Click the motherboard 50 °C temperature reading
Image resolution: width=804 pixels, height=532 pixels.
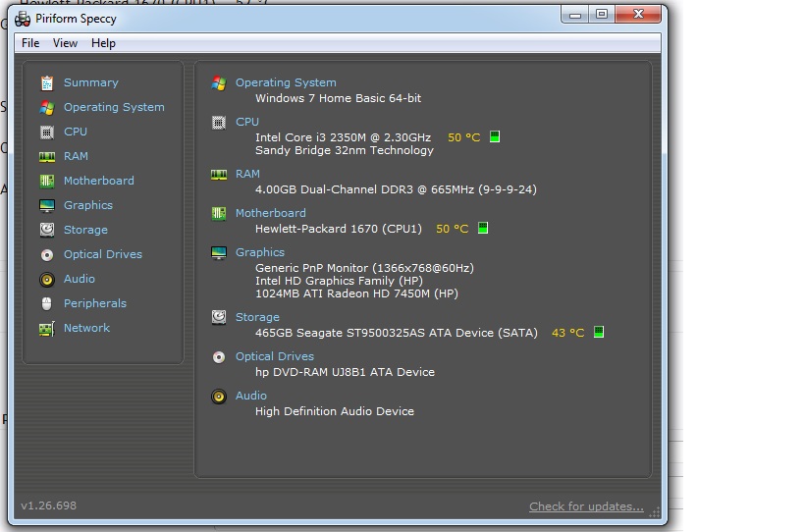click(x=453, y=229)
